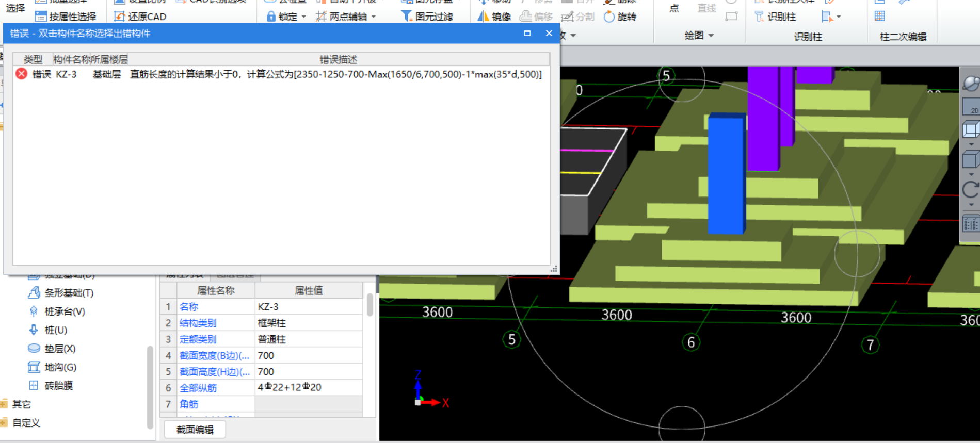Viewport: 980px width, 443px height.
Task: Open the display settings checklist icon
Action: (x=971, y=224)
